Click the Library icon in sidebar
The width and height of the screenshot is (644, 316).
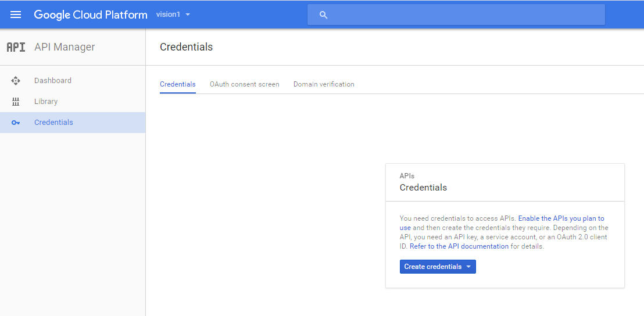pos(16,102)
